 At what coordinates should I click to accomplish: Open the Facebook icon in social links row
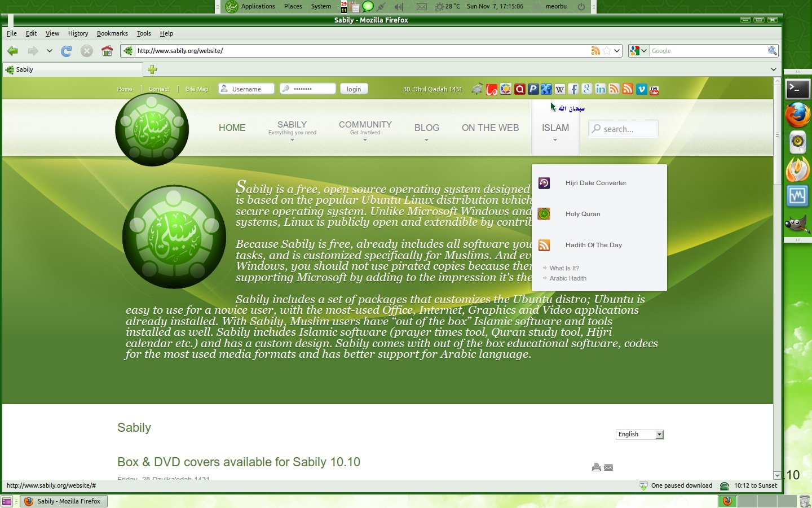[573, 89]
